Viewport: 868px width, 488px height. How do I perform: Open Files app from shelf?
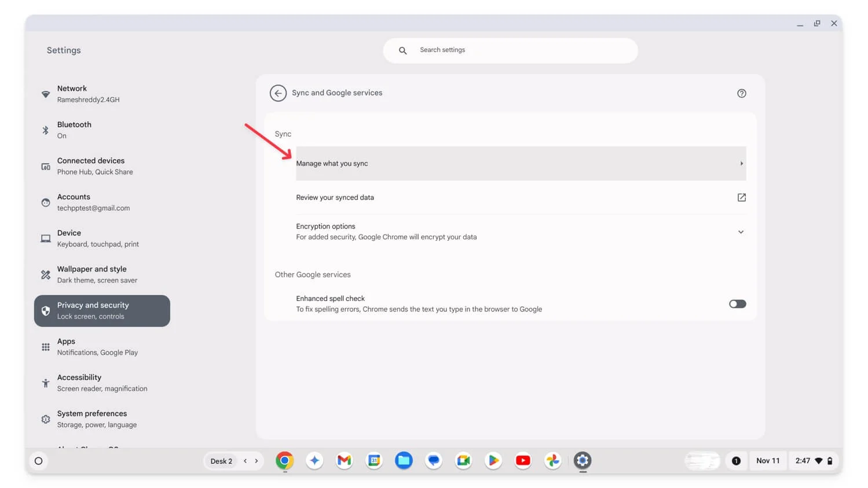(404, 461)
